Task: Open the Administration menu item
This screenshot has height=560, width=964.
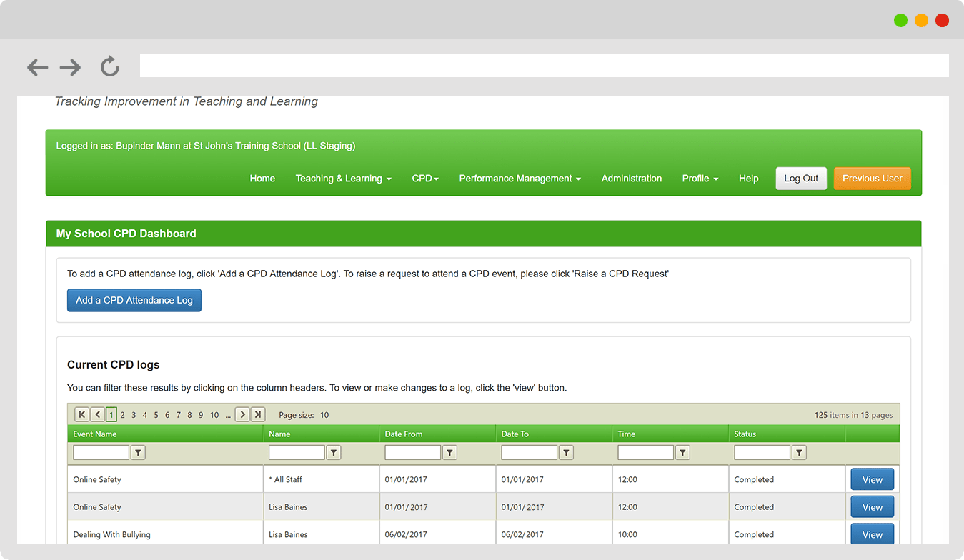Action: [x=632, y=179]
